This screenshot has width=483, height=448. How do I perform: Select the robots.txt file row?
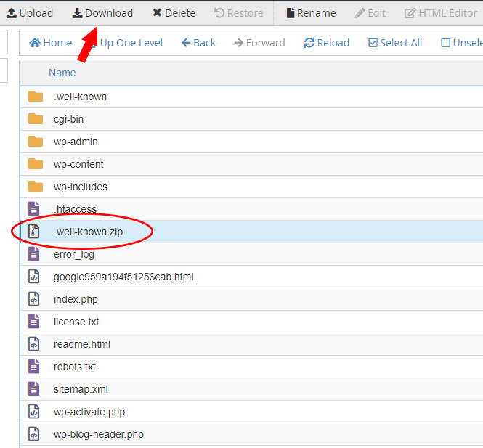coord(75,367)
